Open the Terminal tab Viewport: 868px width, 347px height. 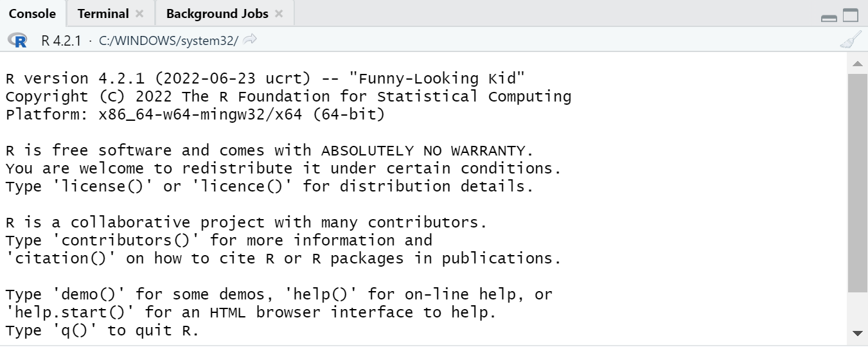coord(103,13)
